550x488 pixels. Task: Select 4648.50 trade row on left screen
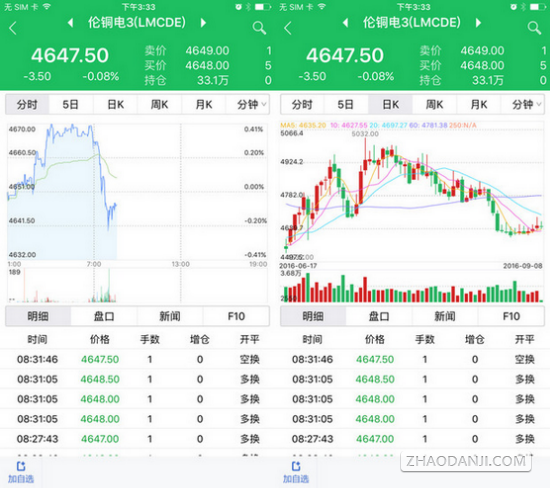tap(138, 379)
